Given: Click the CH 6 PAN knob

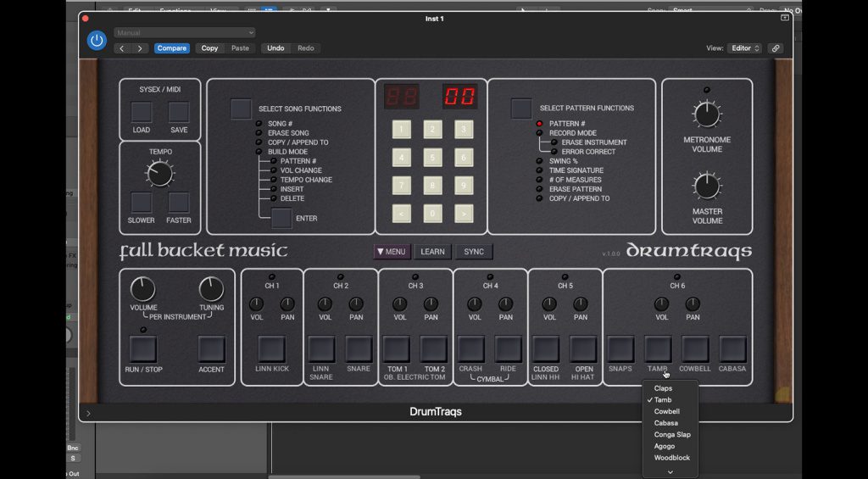Looking at the screenshot, I should [693, 304].
